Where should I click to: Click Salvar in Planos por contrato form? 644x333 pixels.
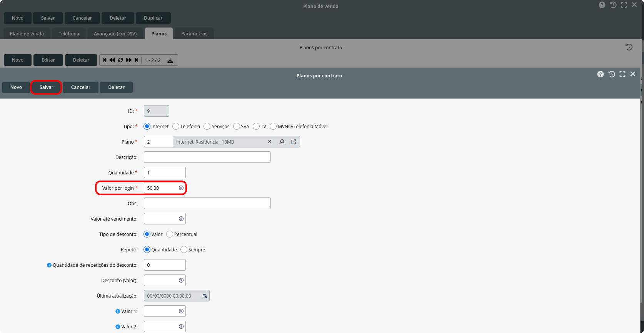pos(47,87)
